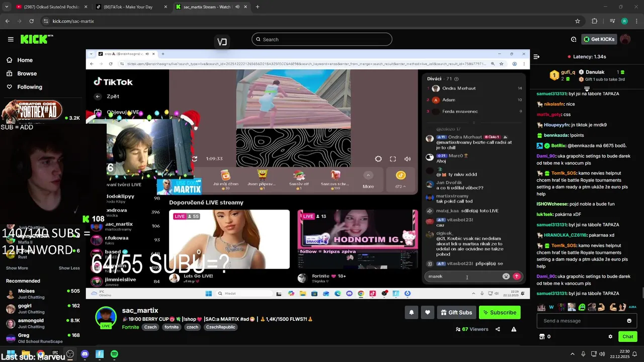Open Fortnite 18+ recommended live thumbnail
644x362 pixels.
tap(357, 239)
